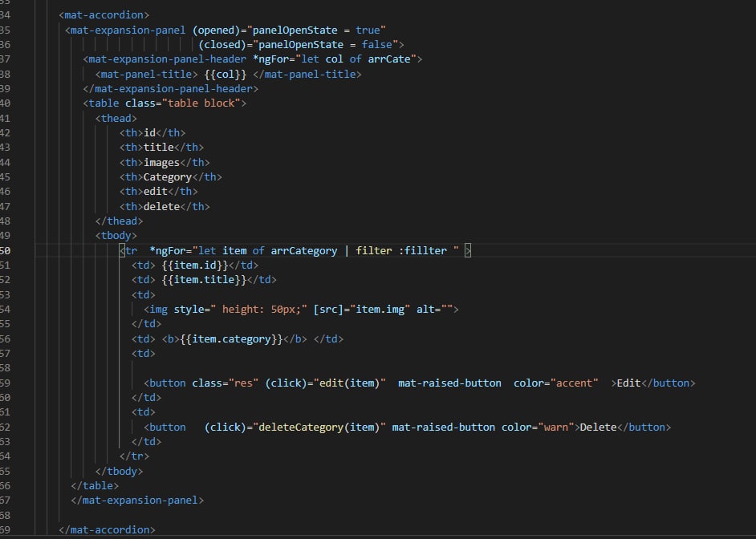The width and height of the screenshot is (756, 539).
Task: Click the 'Category' table header text
Action: point(167,176)
